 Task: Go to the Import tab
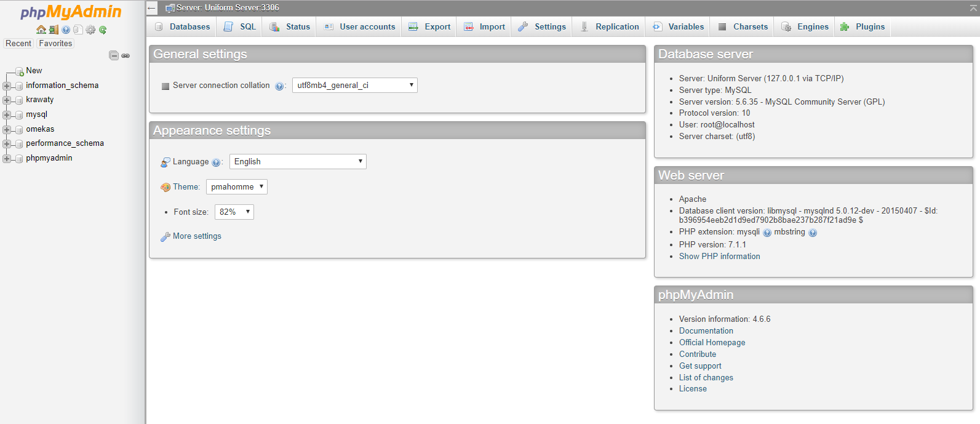[484, 26]
